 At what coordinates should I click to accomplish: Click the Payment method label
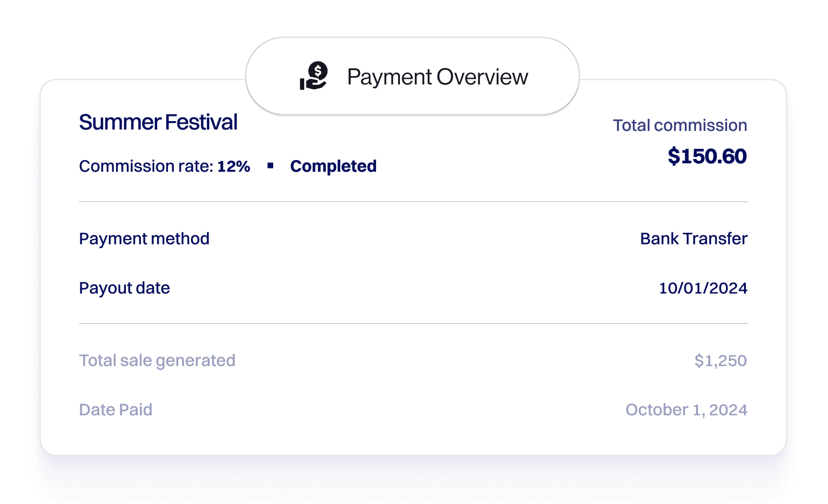[144, 239]
